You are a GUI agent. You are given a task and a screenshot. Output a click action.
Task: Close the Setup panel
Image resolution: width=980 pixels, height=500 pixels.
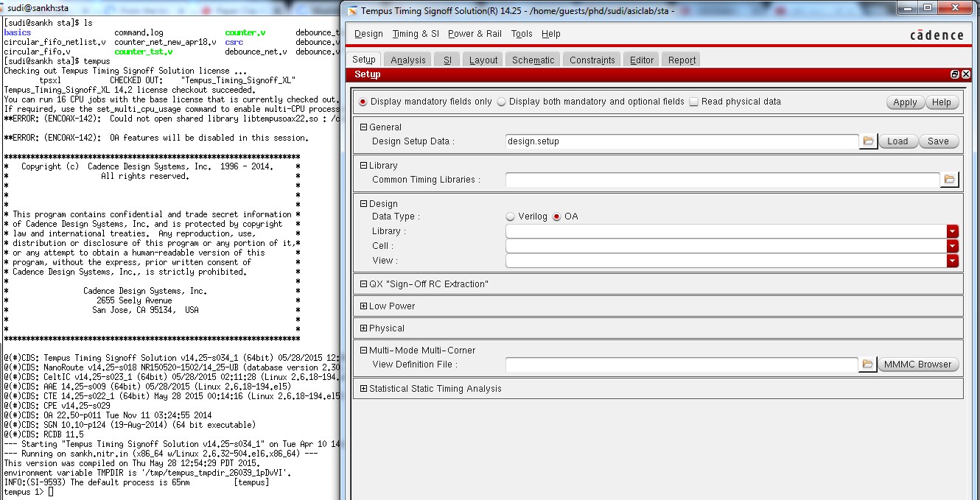[x=965, y=74]
